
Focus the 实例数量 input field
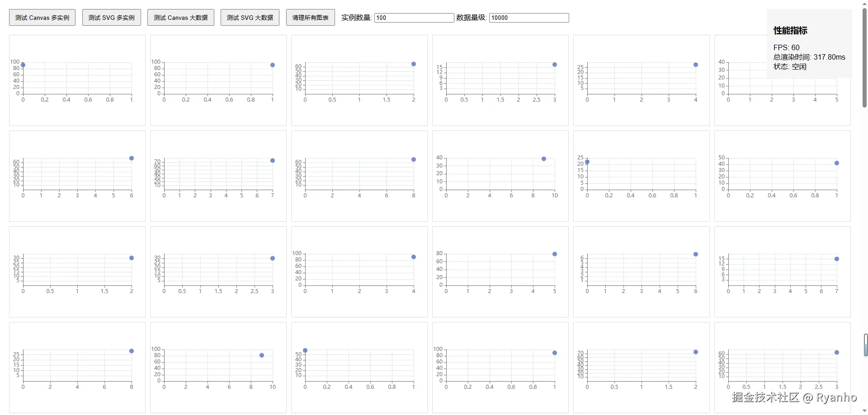coord(414,18)
